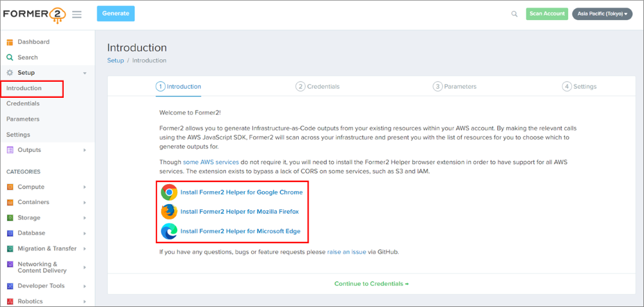Collapse the Setup menu arrow

[84, 73]
